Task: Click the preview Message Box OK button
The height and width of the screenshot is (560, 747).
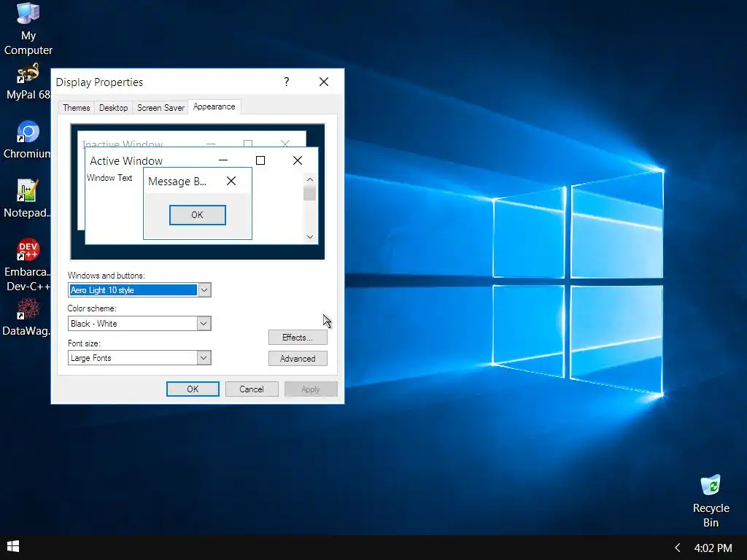Action: point(197,215)
